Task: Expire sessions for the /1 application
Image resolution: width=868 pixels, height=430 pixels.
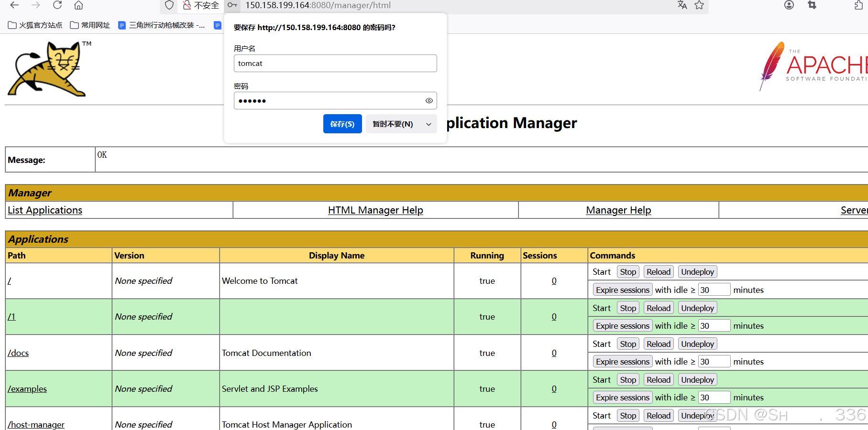Action: coord(623,326)
